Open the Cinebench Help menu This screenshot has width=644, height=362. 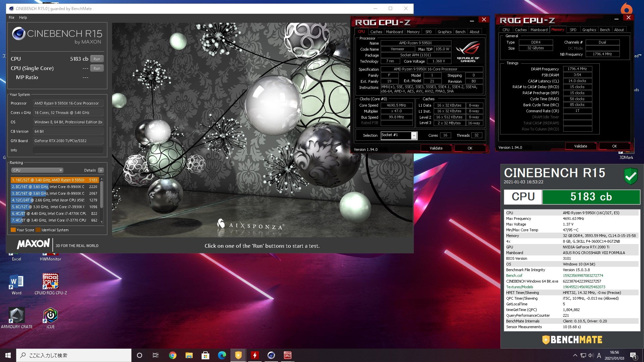tap(23, 17)
